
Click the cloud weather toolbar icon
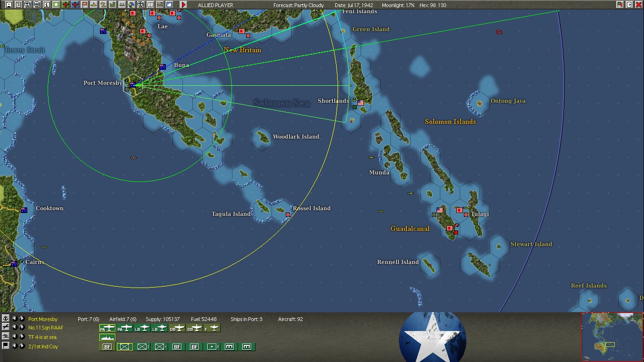pyautogui.click(x=169, y=5)
